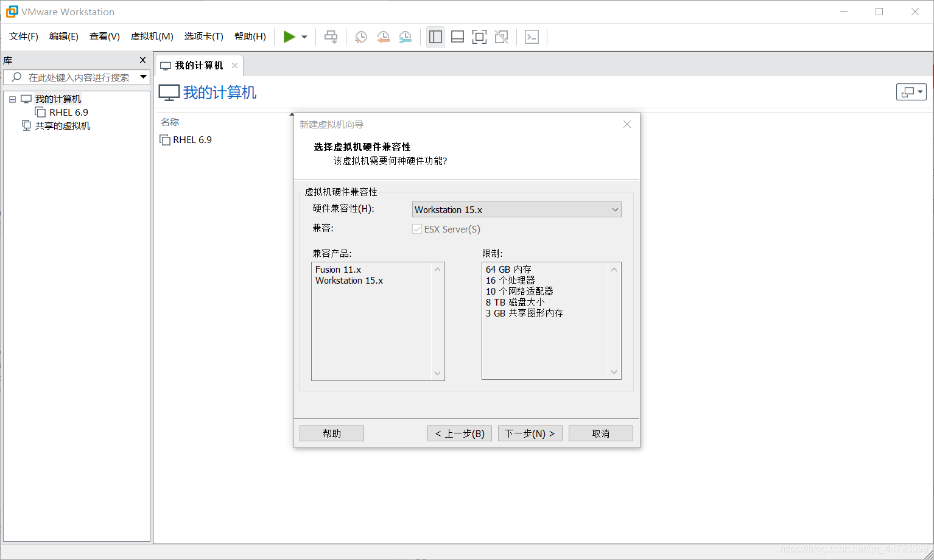Take a snapshot of the virtual machine
This screenshot has height=560, width=934.
360,37
